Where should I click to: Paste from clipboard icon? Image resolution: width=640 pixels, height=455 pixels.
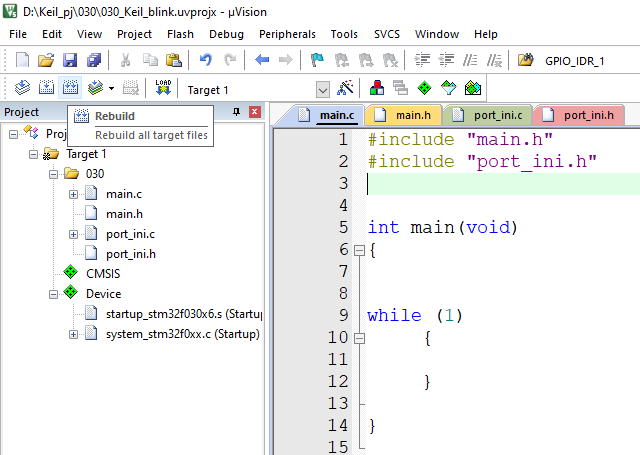174,60
